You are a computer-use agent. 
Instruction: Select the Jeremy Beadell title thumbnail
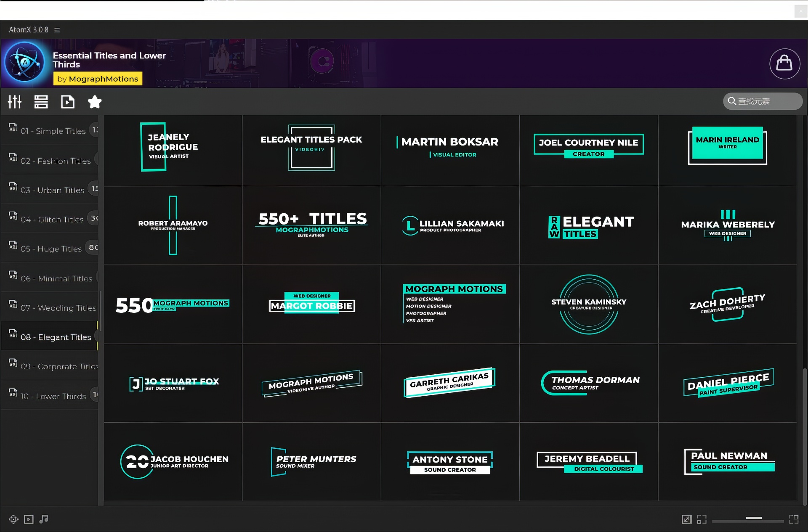point(589,462)
